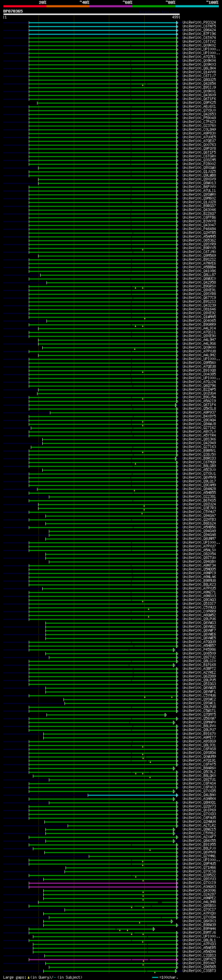Select hit label UniRef100_Q41086

tap(199, 271)
